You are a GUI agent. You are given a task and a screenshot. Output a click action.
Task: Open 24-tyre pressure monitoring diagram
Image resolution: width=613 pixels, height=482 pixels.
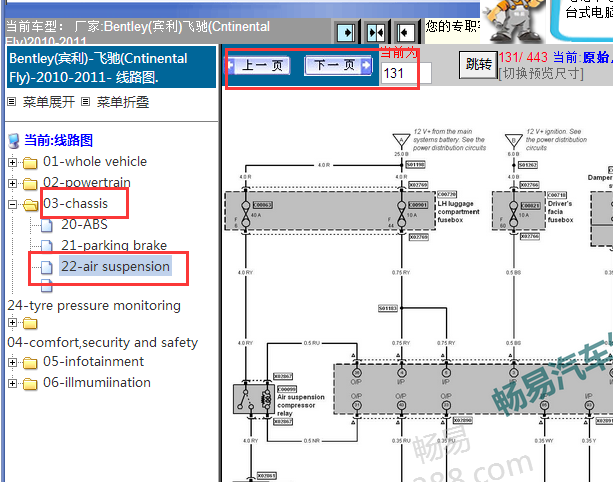click(x=94, y=306)
